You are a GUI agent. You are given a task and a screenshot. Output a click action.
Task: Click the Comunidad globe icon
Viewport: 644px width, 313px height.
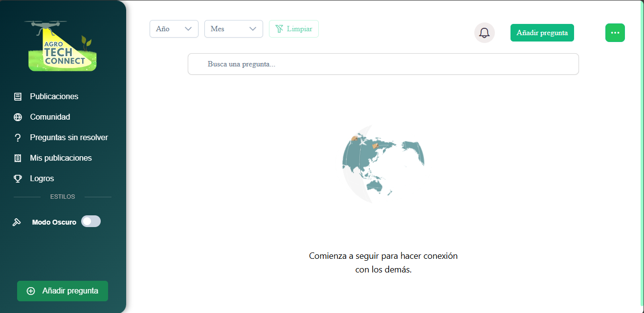pyautogui.click(x=18, y=117)
